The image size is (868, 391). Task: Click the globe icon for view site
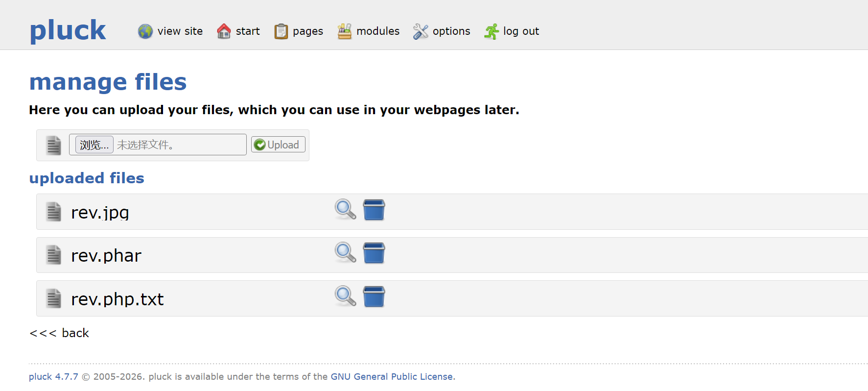click(145, 31)
